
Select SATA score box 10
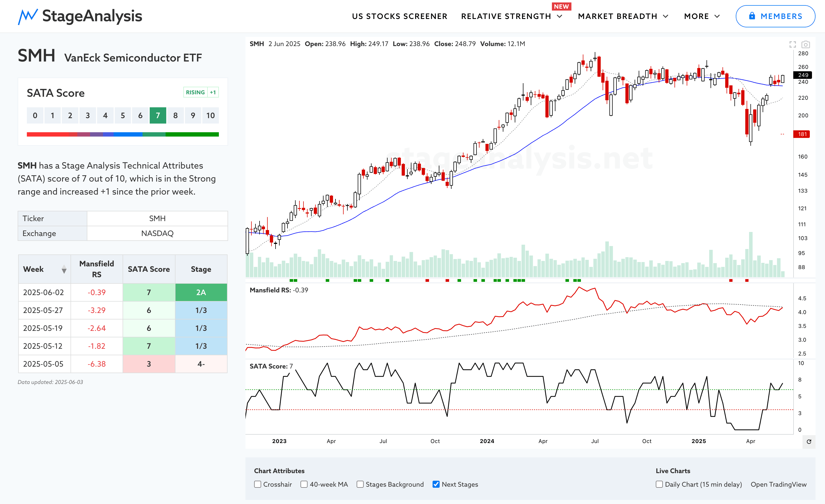[210, 115]
